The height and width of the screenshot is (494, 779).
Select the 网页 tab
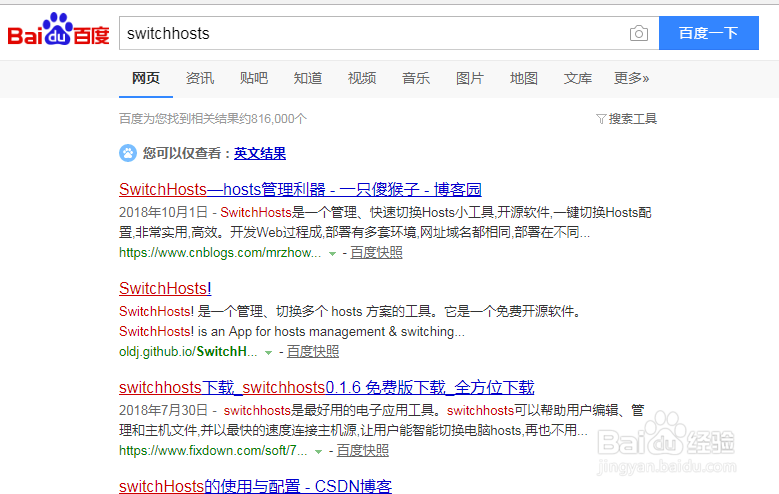coord(146,79)
